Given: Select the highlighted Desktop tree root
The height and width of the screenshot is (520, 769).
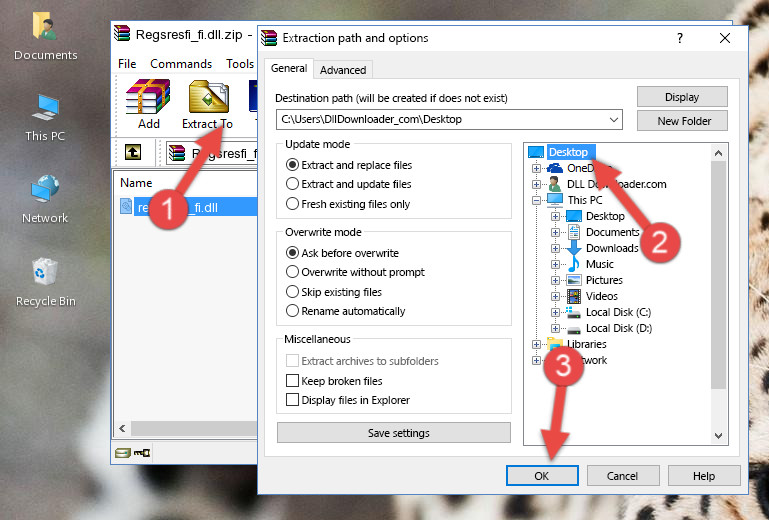Looking at the screenshot, I should click(568, 152).
